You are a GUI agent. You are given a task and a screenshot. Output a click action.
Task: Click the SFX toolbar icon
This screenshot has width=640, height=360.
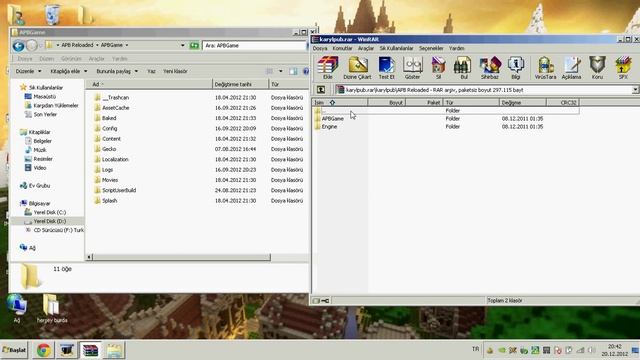coord(623,67)
